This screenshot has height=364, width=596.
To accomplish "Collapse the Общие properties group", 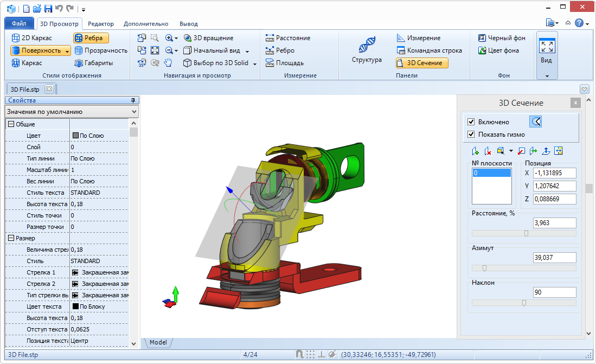I will (10, 124).
